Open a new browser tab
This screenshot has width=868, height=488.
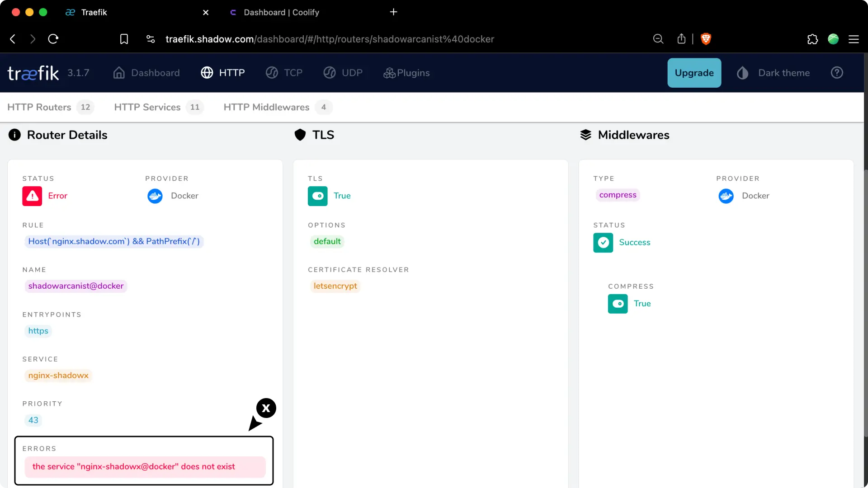click(x=393, y=12)
